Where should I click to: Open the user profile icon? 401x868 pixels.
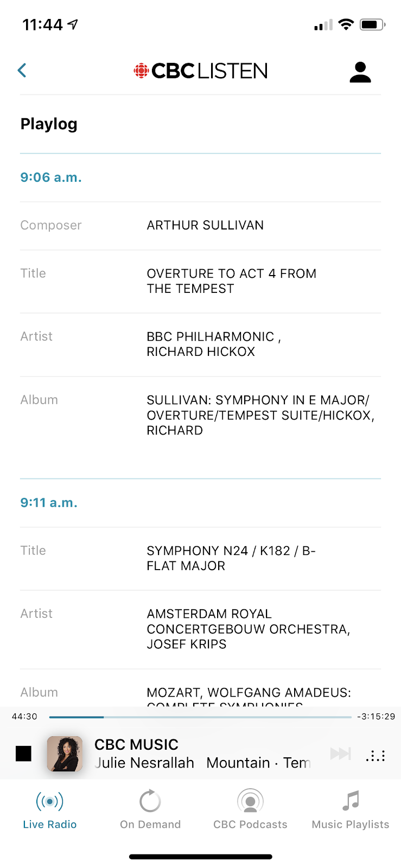[360, 72]
